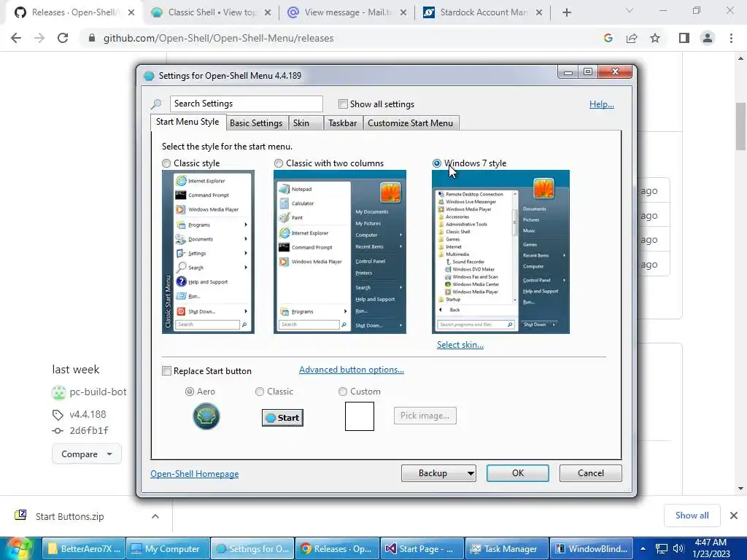
Task: Open the Taskbar tab
Action: coord(343,123)
